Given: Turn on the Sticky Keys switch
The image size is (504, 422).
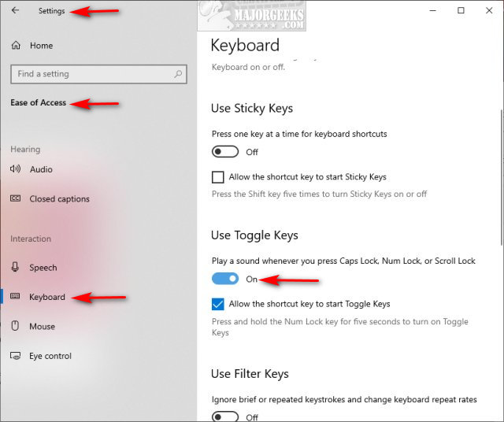Looking at the screenshot, I should point(225,152).
